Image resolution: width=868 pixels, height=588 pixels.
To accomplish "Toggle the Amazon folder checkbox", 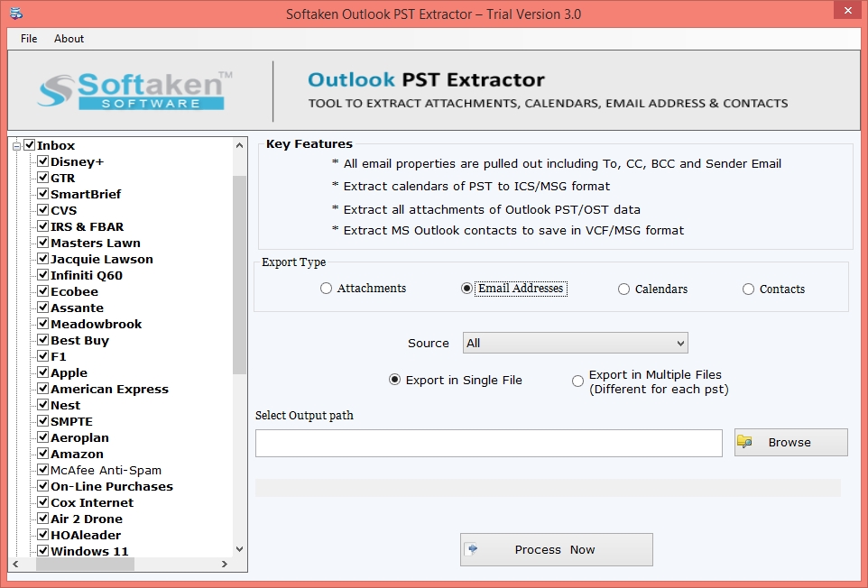I will [42, 454].
